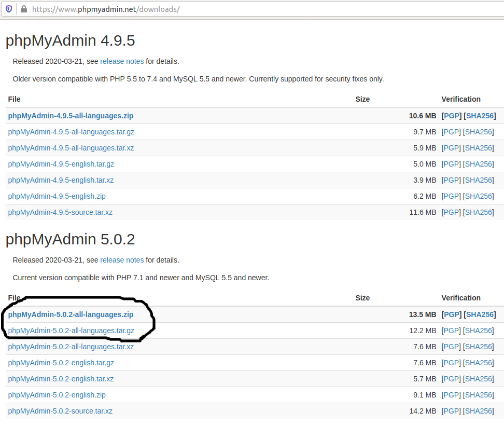
Task: Download phpMyAdmin-4.9.5-all-languages.zip
Action: [71, 116]
